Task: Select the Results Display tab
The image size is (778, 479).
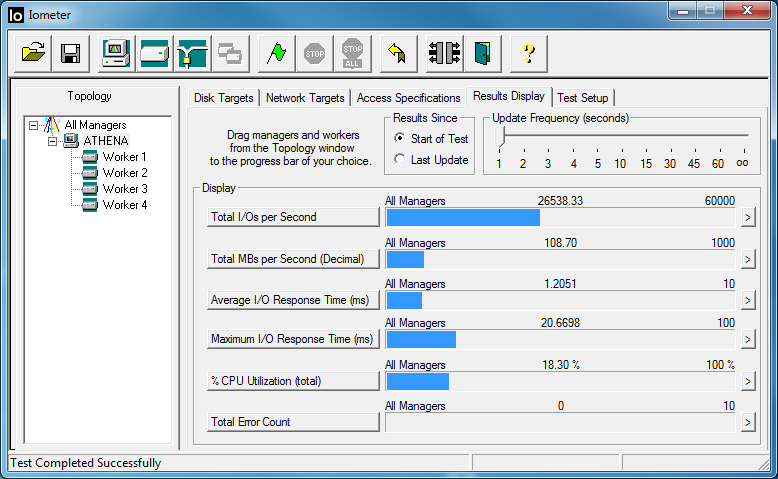Action: pyautogui.click(x=509, y=96)
